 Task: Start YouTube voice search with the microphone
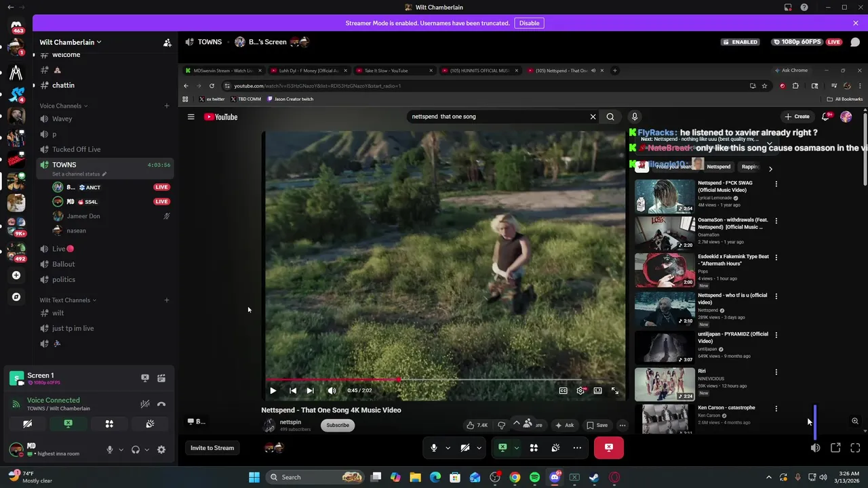(635, 117)
